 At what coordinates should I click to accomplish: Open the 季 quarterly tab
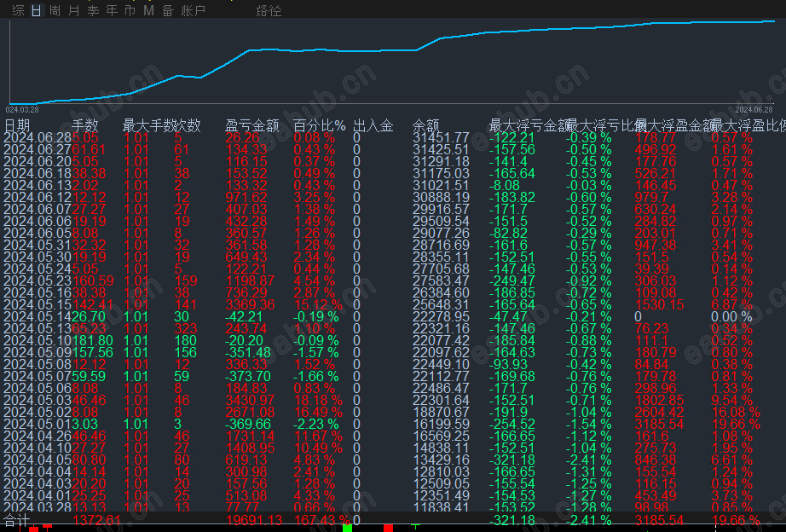(93, 10)
